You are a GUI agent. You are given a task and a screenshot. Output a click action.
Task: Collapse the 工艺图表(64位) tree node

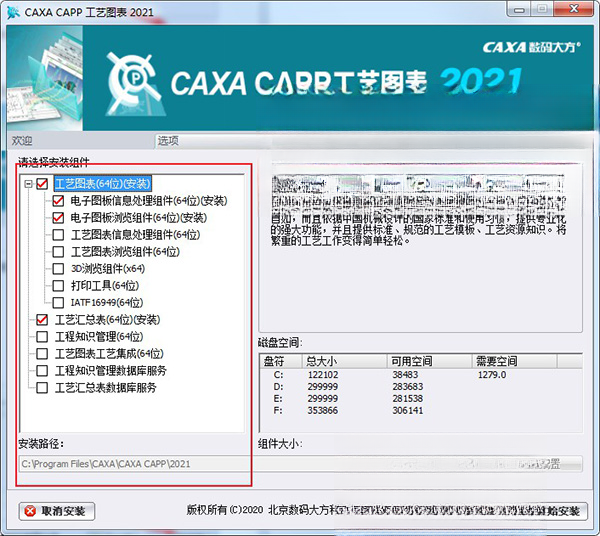coord(28,184)
